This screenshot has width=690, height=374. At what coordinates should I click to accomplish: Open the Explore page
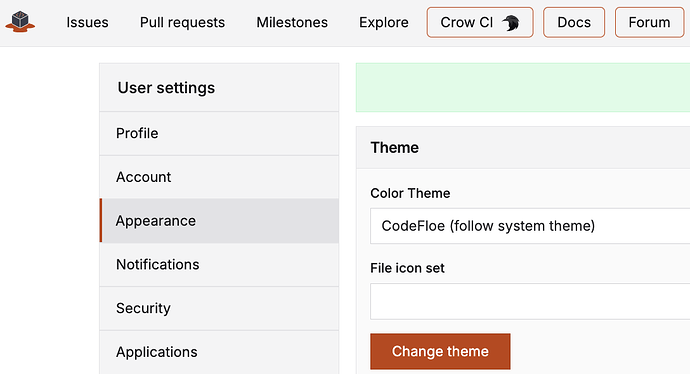pos(383,22)
